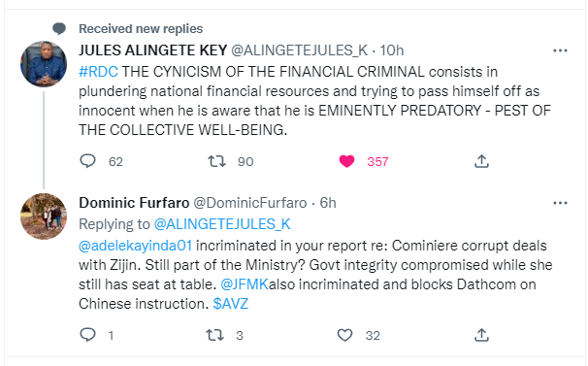Click the Received new replies speech bubble
588x366 pixels.
tap(59, 28)
